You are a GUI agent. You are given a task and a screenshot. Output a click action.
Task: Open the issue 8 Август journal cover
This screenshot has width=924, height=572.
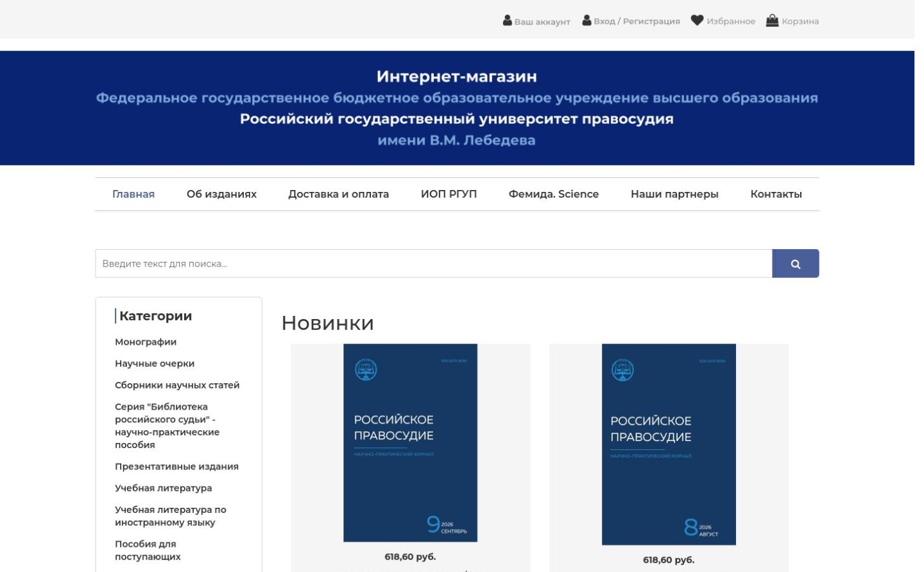(x=669, y=444)
